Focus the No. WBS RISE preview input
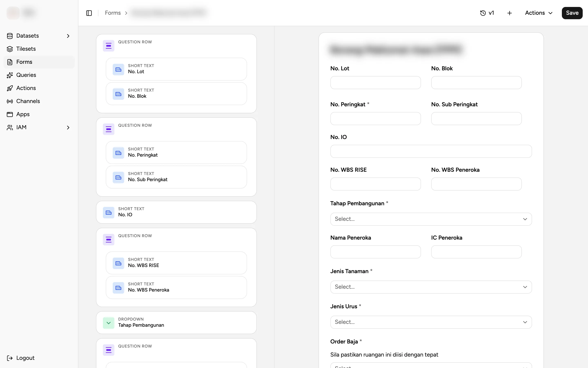The image size is (588, 368). (x=375, y=184)
